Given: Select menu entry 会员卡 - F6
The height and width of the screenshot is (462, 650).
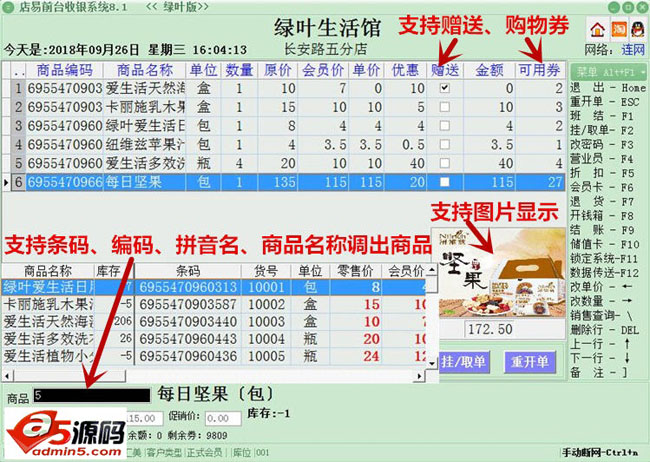Looking at the screenshot, I should (x=601, y=187).
